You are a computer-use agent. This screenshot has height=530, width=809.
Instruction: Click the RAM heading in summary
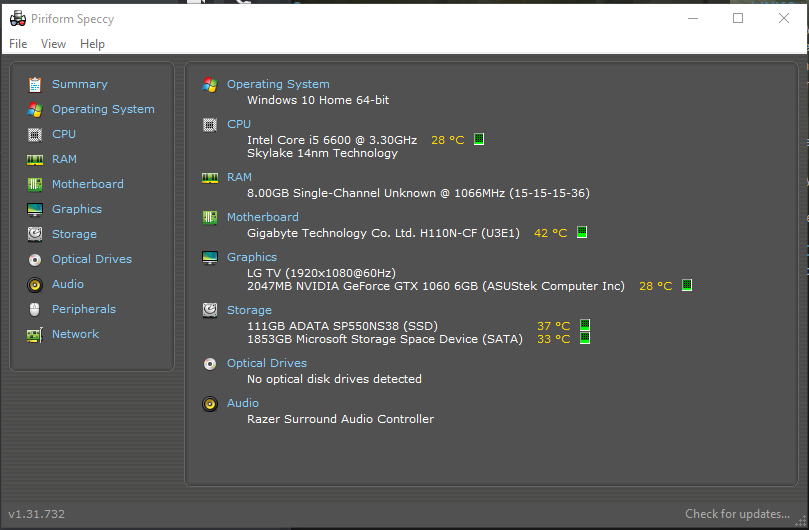(x=239, y=178)
